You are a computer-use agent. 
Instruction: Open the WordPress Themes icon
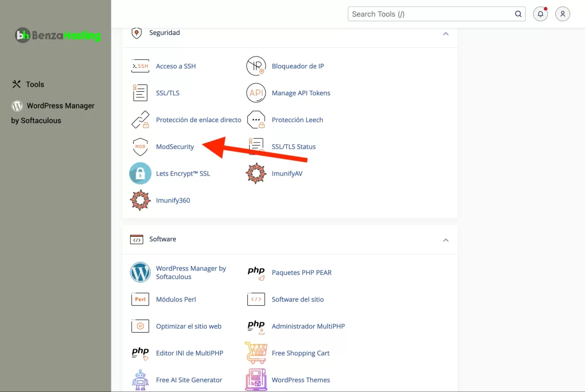256,379
